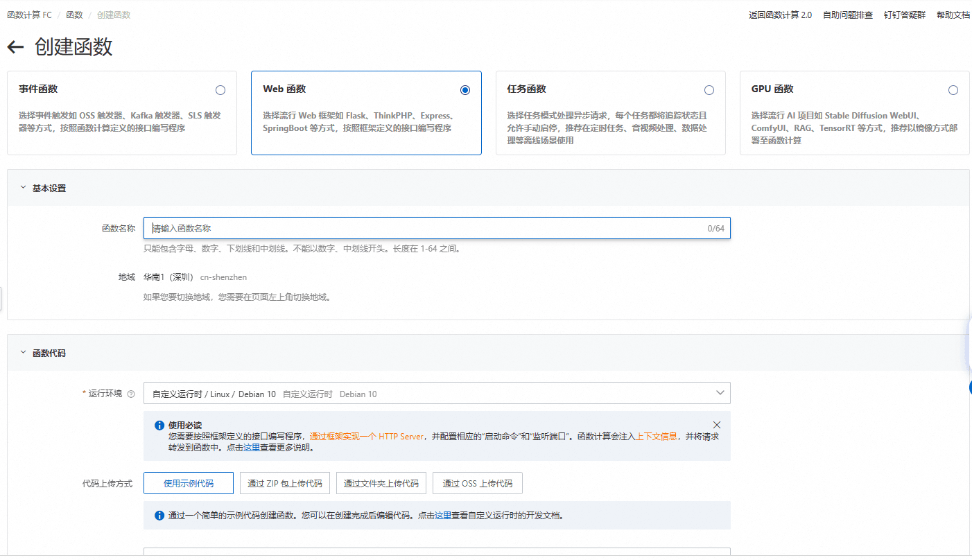Choose 通过 ZIP 包上传代码 option
This screenshot has width=972, height=560.
coord(285,484)
